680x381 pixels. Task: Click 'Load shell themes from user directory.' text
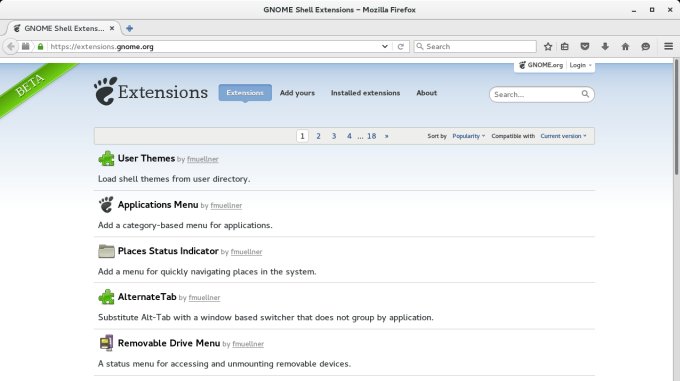click(x=174, y=179)
